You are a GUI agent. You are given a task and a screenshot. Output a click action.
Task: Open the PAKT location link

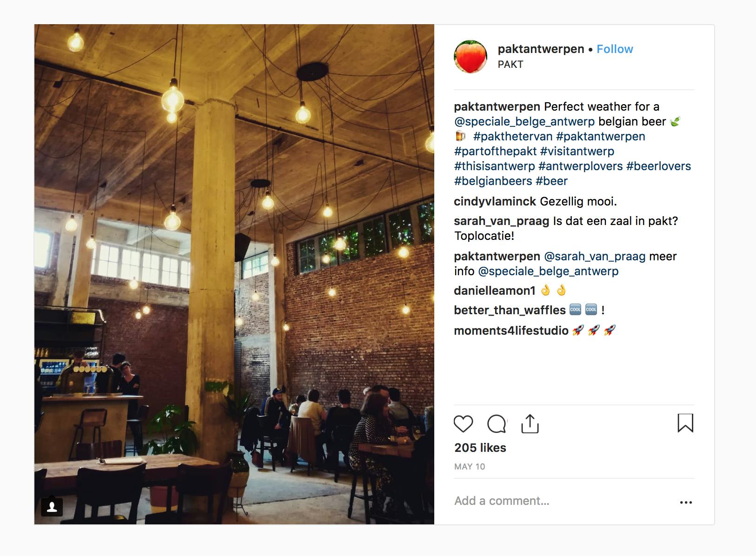510,64
